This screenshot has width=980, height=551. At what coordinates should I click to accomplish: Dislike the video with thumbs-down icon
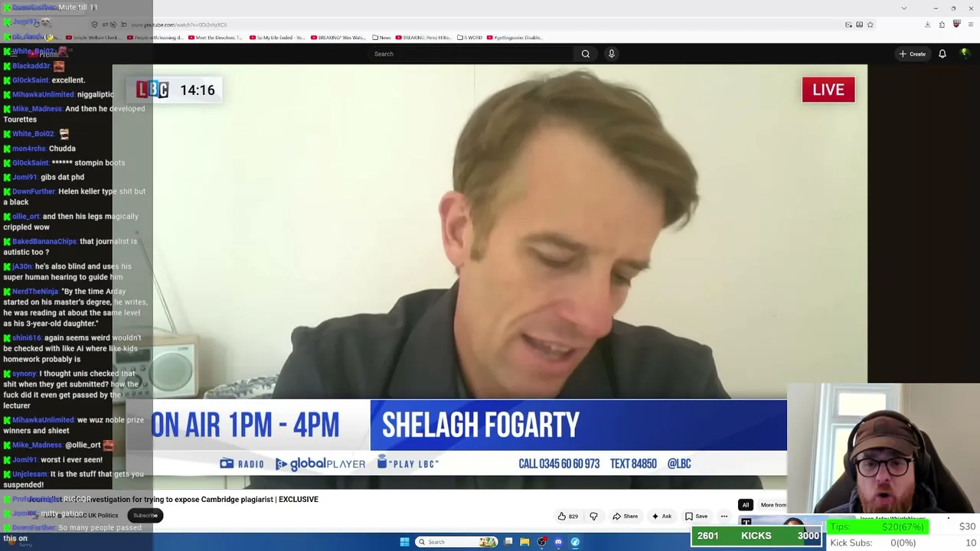593,517
